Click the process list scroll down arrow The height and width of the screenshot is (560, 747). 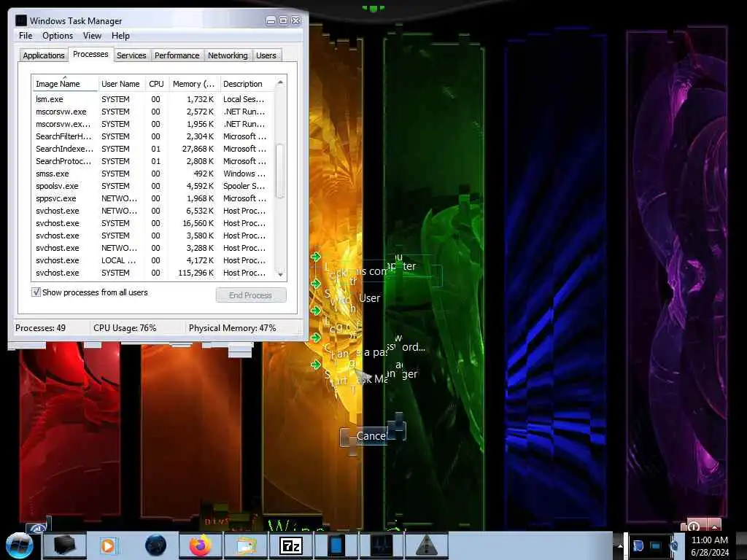tap(280, 274)
